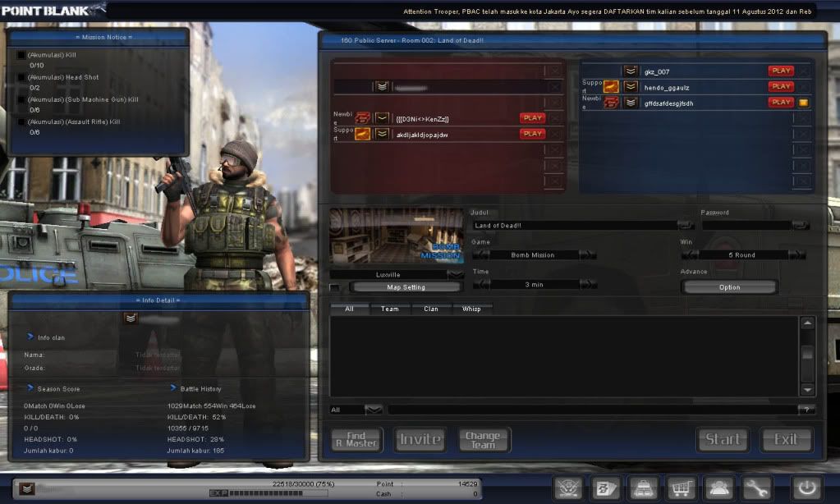Decrease the Time setting below 3 min
The image size is (840, 504).
click(x=481, y=284)
